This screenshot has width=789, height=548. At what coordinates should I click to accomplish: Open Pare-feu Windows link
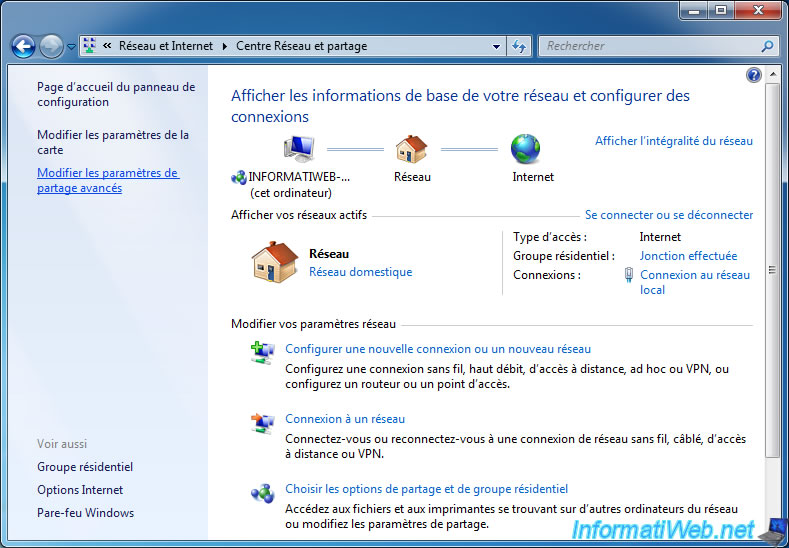[86, 513]
